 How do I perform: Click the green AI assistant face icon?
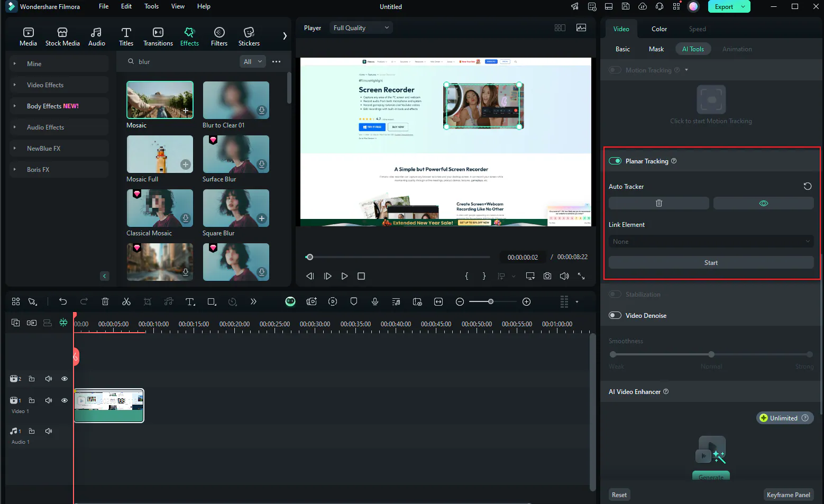tap(290, 301)
